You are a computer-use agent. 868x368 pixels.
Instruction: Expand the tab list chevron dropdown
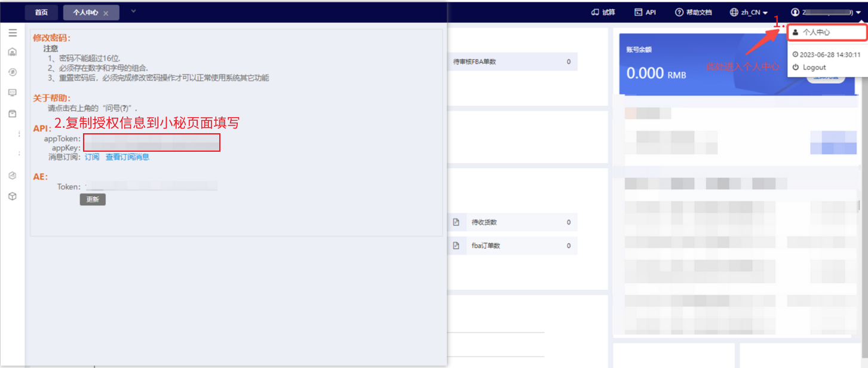tap(133, 11)
